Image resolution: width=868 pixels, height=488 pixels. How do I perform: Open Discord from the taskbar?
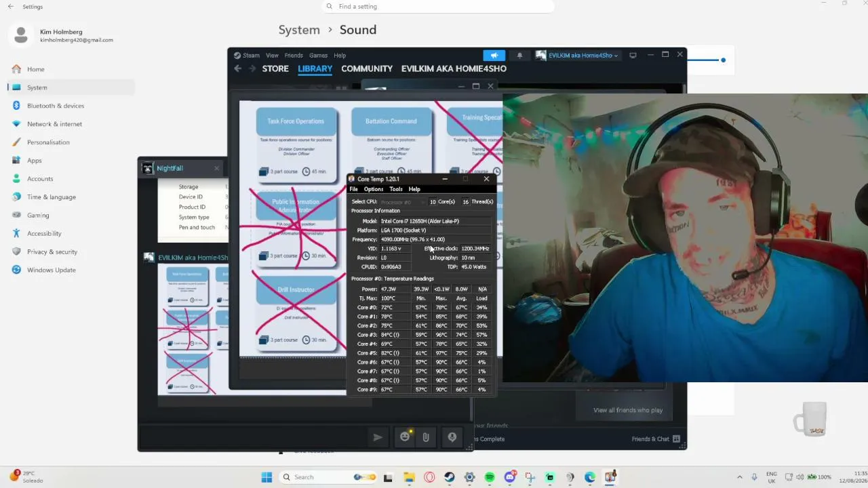510,477
